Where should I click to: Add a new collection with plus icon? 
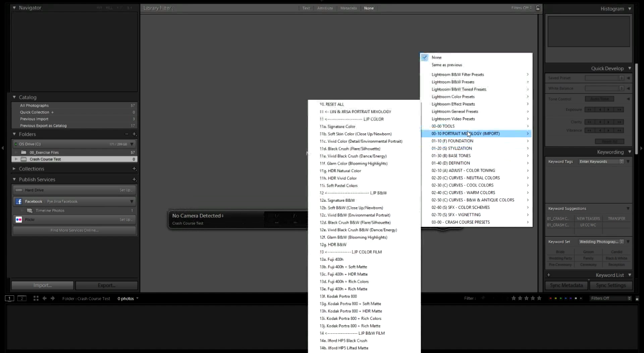134,169
